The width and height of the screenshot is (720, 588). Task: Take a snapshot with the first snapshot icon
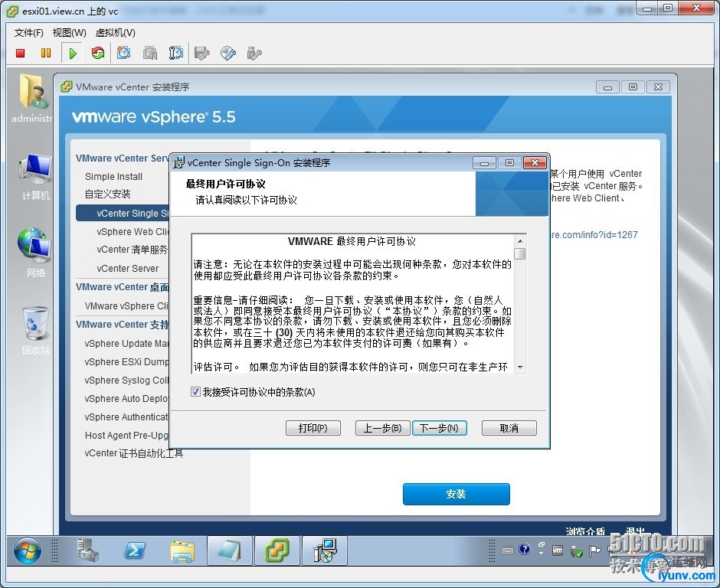[x=123, y=54]
